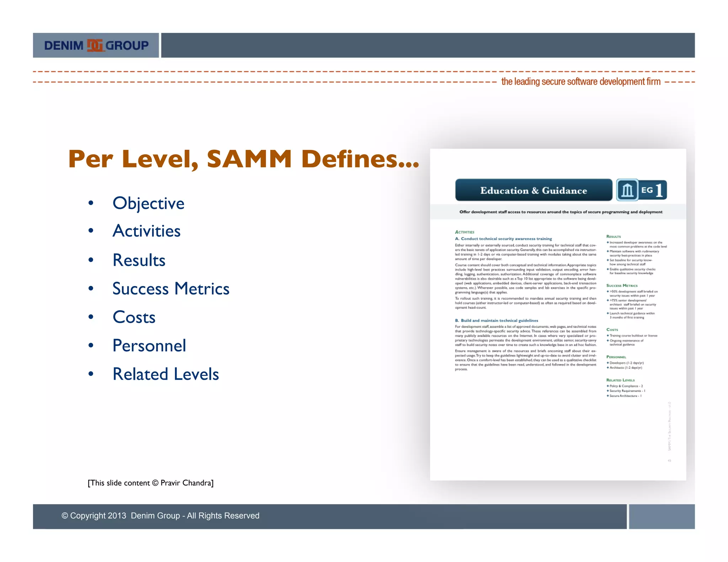This screenshot has width=728, height=562.
Task: Click the Education & Guidance banner
Action: [533, 190]
